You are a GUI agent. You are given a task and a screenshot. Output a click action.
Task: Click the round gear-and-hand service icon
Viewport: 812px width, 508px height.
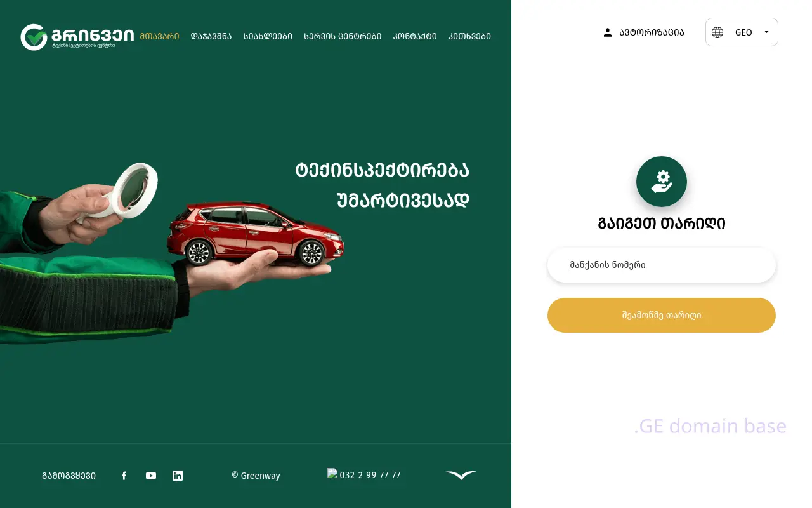tap(662, 182)
